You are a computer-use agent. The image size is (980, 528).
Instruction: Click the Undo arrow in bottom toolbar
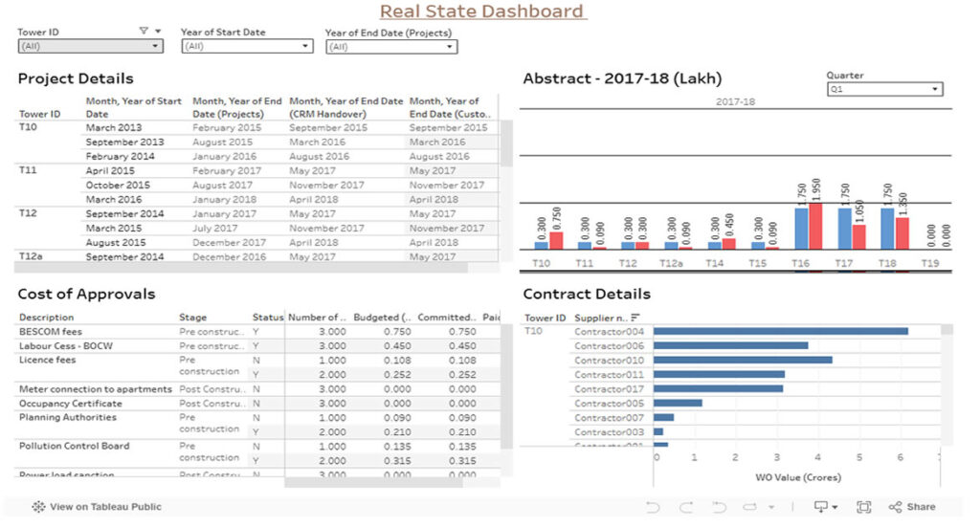coord(654,507)
